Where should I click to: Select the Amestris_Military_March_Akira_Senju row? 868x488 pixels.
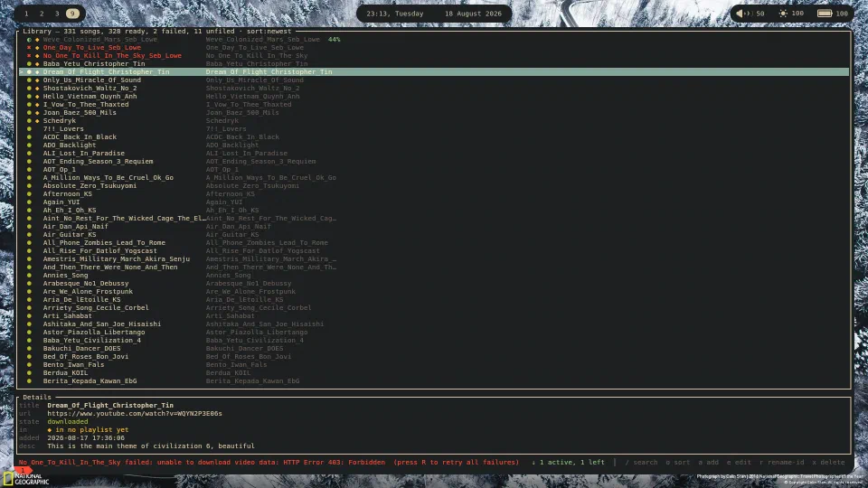(434, 259)
